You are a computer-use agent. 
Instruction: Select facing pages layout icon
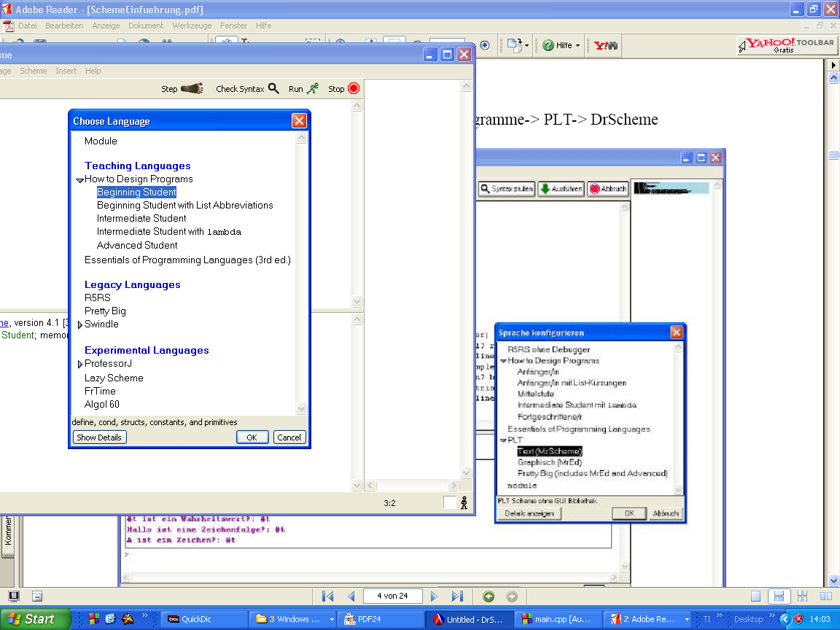tap(826, 596)
